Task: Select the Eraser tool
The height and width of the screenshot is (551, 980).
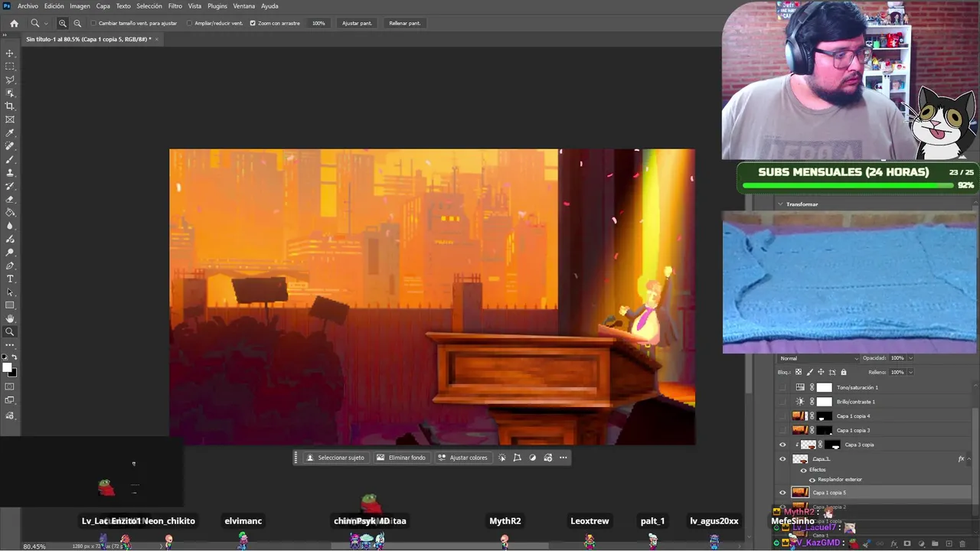Action: 10,199
